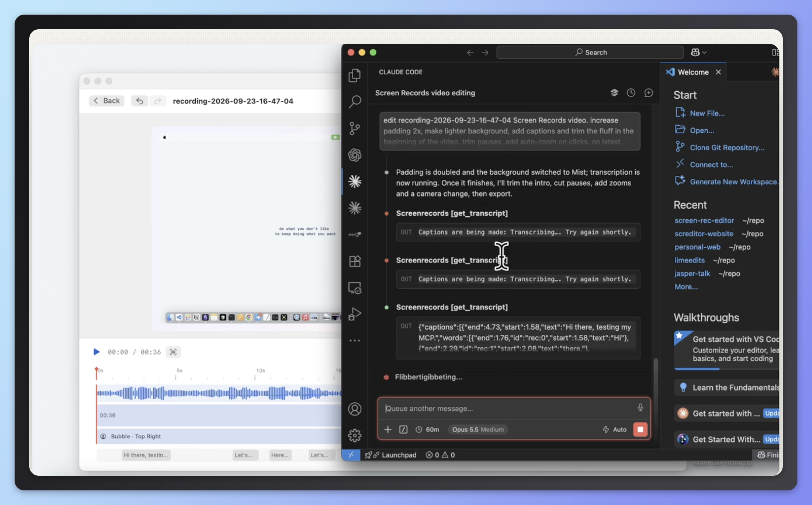Click the 5s marker on the timeline ruler

coord(179,371)
